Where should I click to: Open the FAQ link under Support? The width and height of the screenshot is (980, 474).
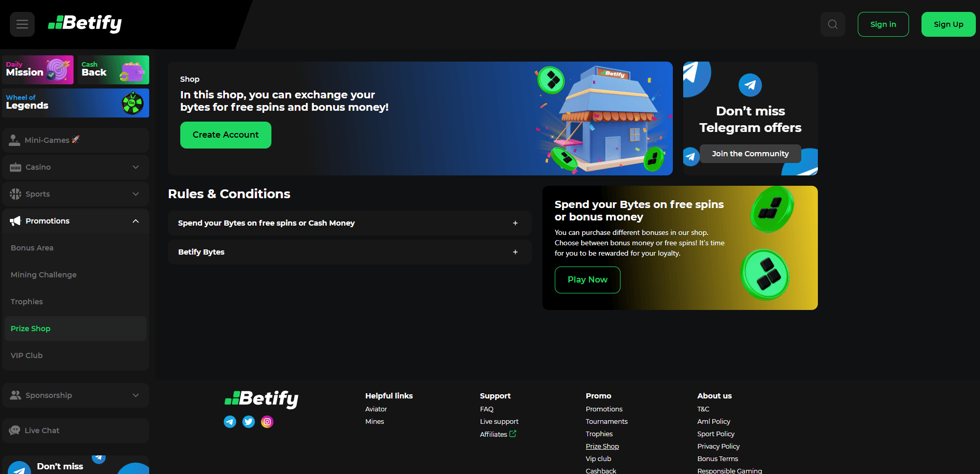[486, 409]
